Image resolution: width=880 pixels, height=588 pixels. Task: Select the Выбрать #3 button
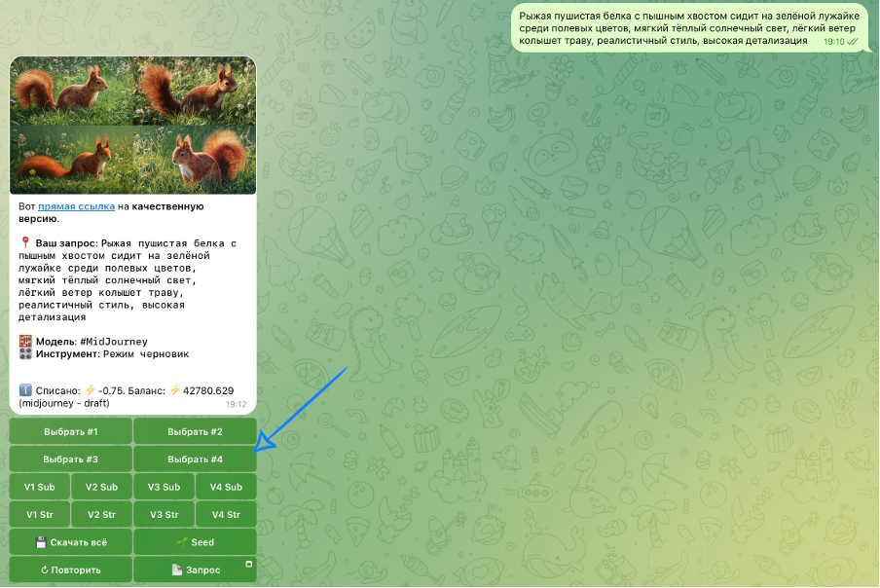pos(70,459)
